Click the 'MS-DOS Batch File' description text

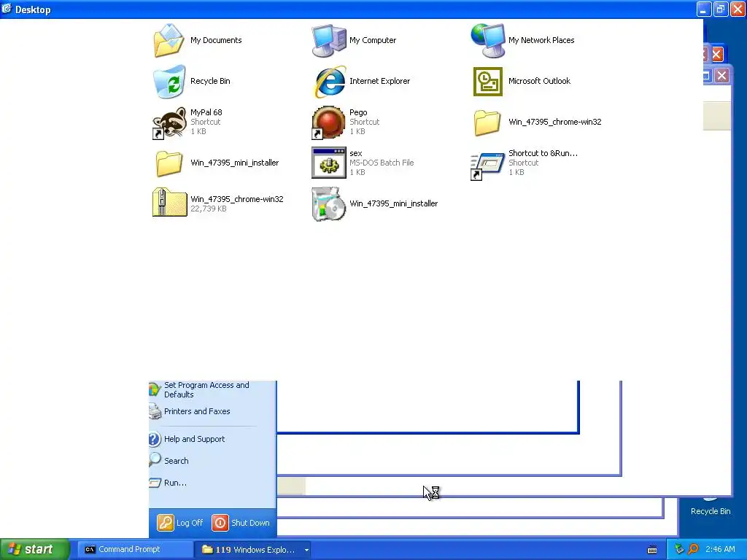point(382,163)
